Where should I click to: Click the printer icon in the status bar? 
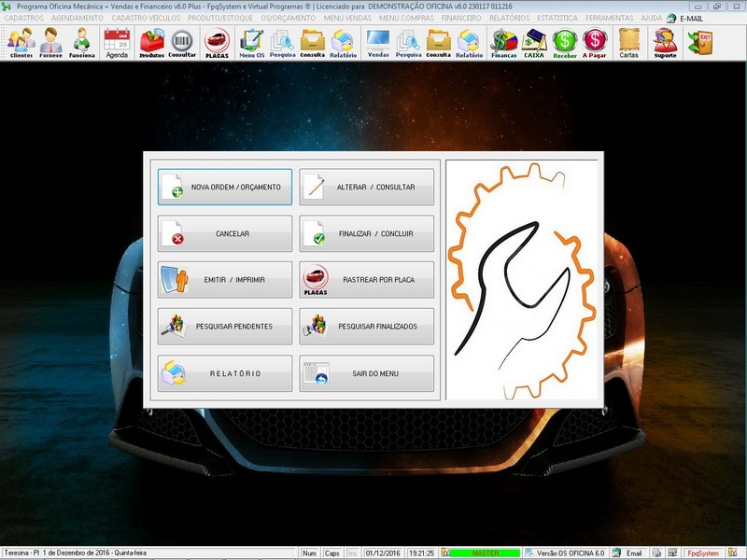pyautogui.click(x=656, y=553)
